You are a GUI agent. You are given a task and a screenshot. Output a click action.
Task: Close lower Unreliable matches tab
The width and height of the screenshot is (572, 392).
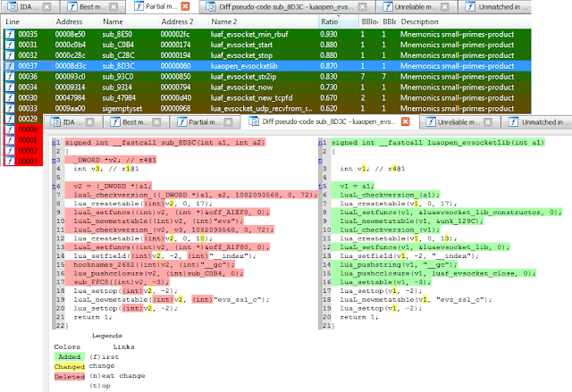488,122
